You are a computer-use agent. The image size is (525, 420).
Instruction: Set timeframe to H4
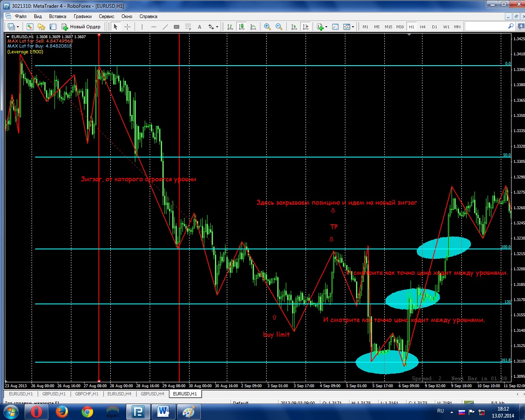423,27
